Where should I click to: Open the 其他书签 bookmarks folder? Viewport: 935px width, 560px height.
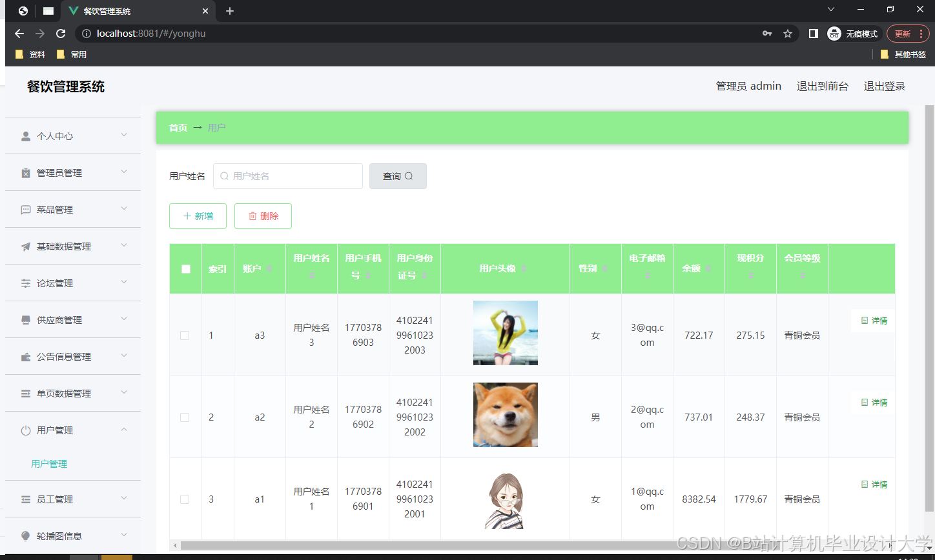903,55
